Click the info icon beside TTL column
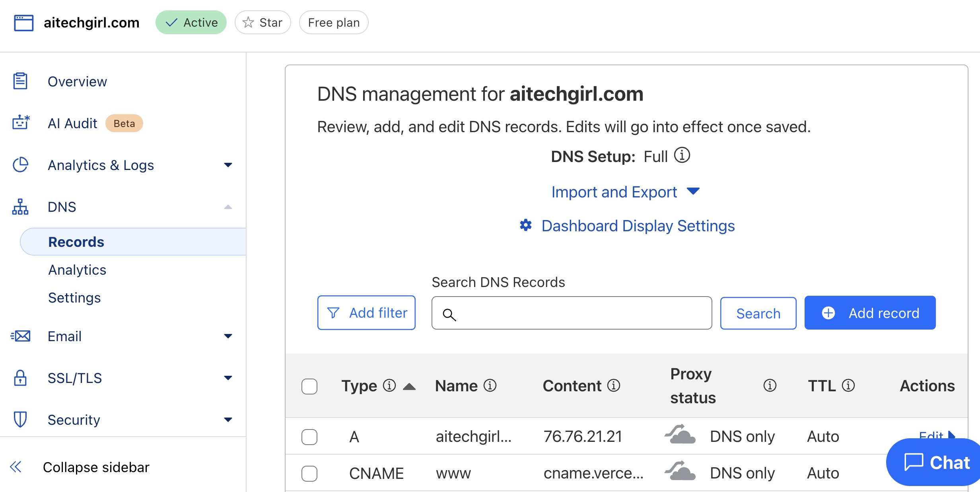 coord(848,385)
